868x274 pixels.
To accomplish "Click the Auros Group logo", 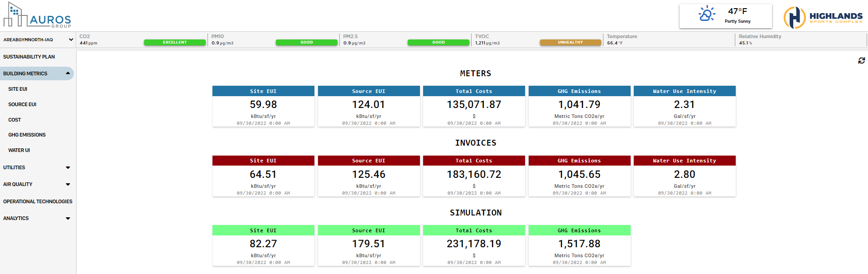I will (37, 15).
